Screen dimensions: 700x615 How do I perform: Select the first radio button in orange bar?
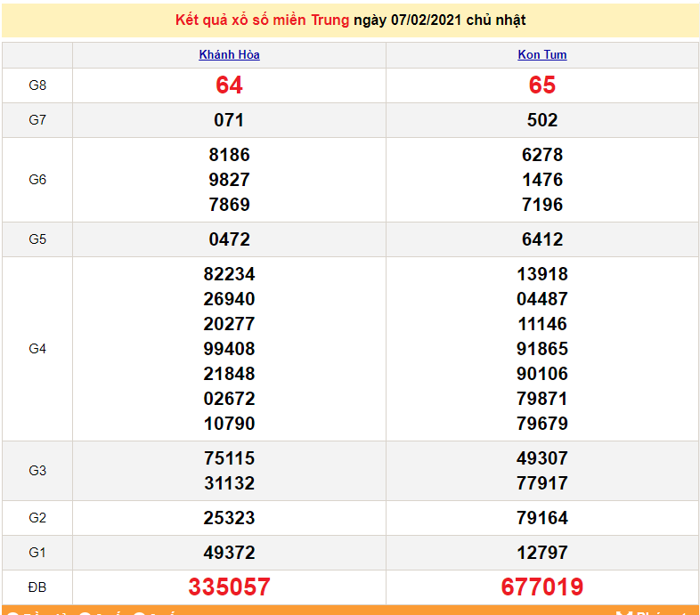pos(12,612)
